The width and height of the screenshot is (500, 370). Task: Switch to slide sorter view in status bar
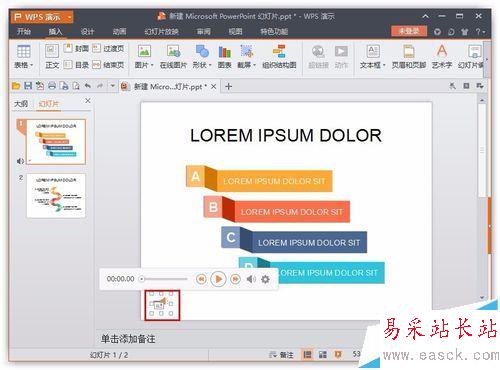point(323,355)
